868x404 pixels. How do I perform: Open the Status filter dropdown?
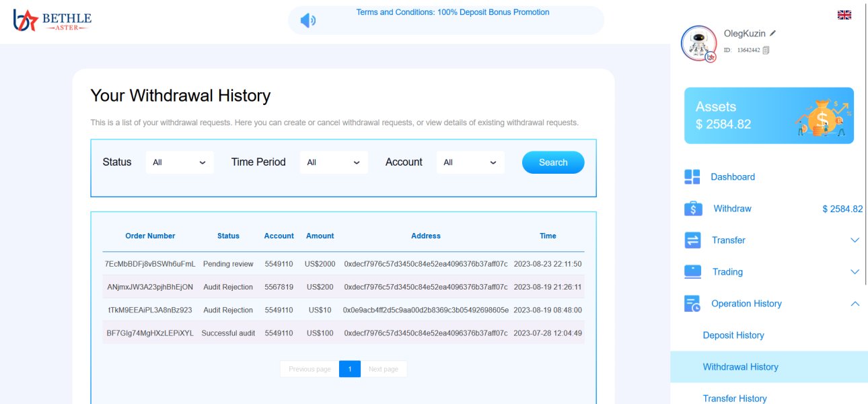coord(180,162)
